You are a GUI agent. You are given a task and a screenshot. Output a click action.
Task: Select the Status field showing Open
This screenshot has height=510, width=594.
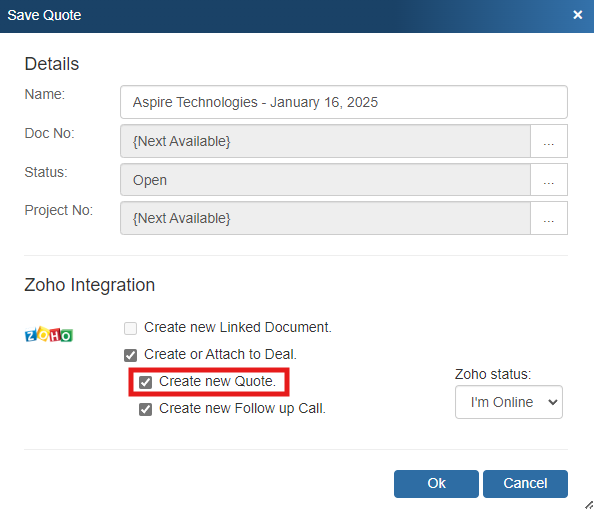(325, 180)
